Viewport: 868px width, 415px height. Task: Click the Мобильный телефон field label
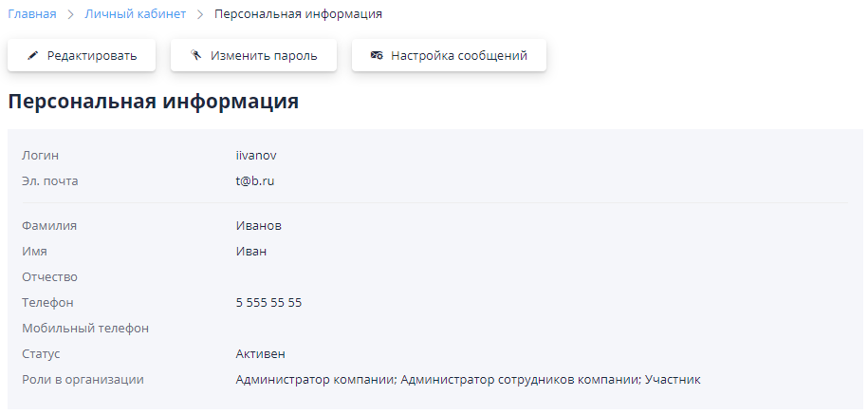coord(85,328)
